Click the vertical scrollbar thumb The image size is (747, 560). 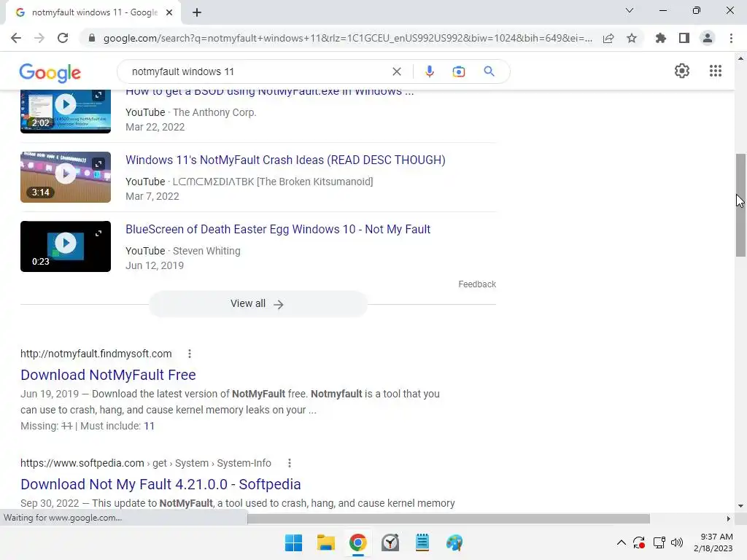point(740,205)
